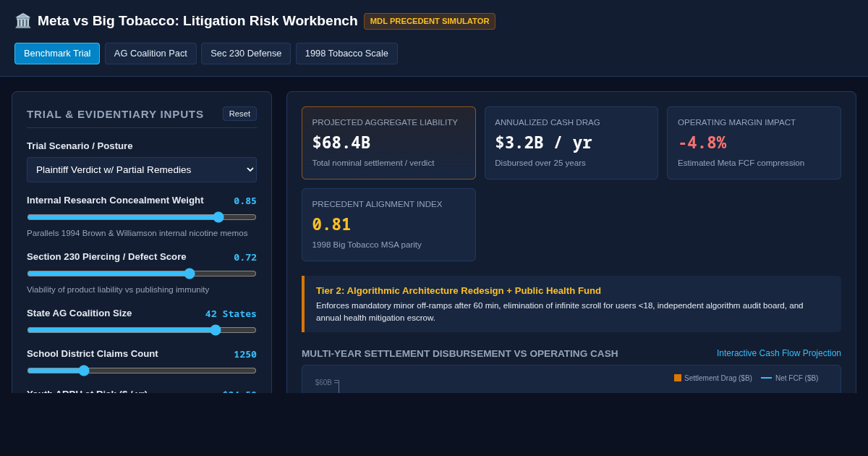This screenshot has width=868, height=456.
Task: Click the orange Settlement Drag legend swatch
Action: pos(678,378)
